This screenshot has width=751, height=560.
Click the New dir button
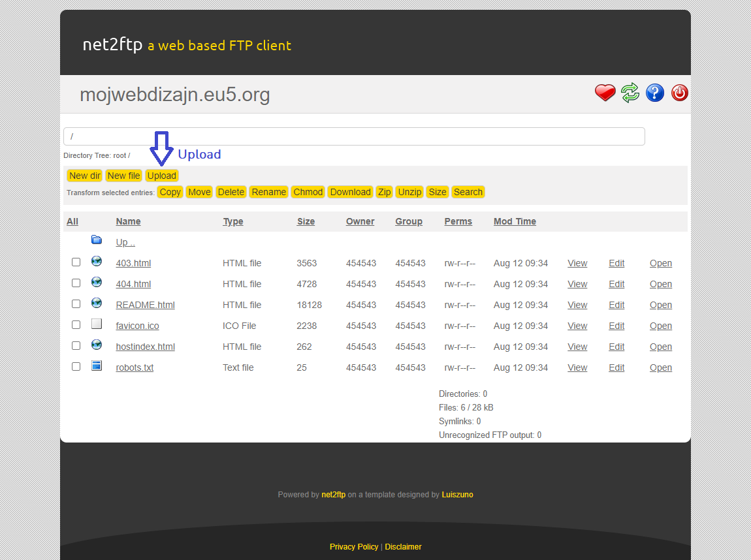click(85, 176)
